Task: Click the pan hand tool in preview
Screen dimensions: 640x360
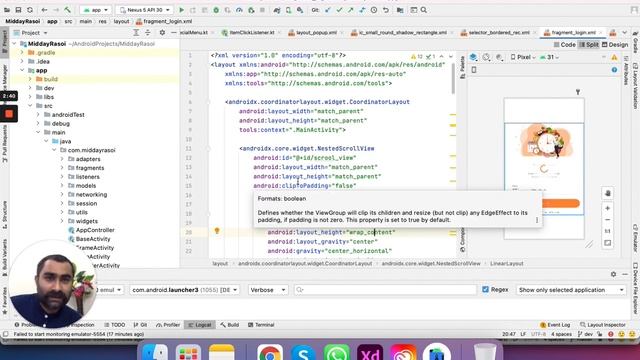Action: pos(607,193)
